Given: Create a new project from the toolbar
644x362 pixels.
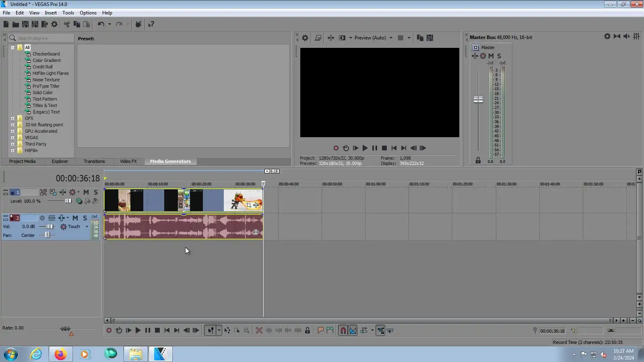Looking at the screenshot, I should (6, 24).
